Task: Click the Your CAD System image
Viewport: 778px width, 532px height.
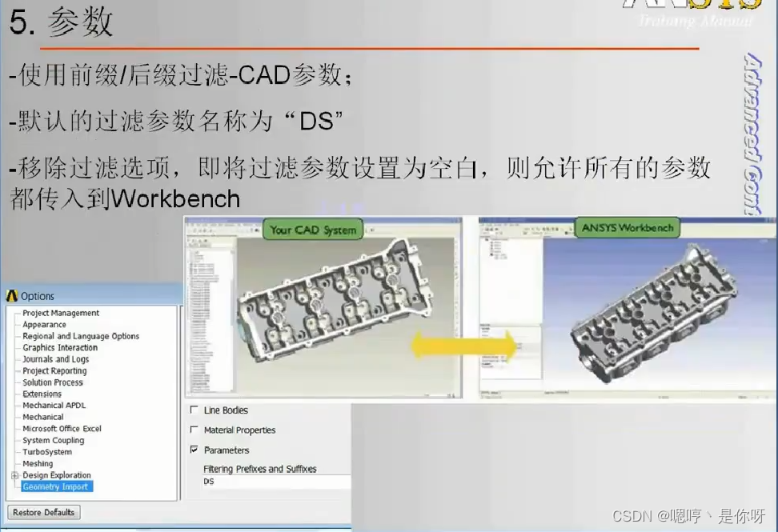Action: pyautogui.click(x=323, y=307)
